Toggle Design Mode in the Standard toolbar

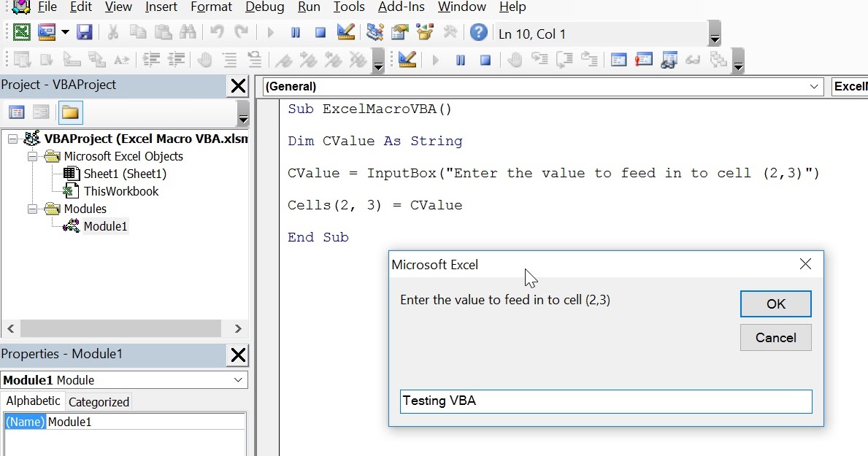pos(345,32)
